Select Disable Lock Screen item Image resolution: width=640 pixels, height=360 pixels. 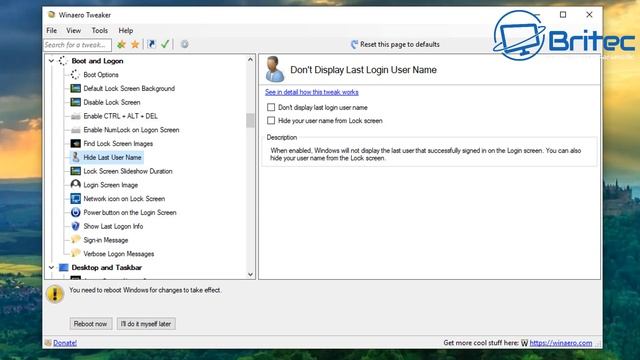tap(112, 102)
